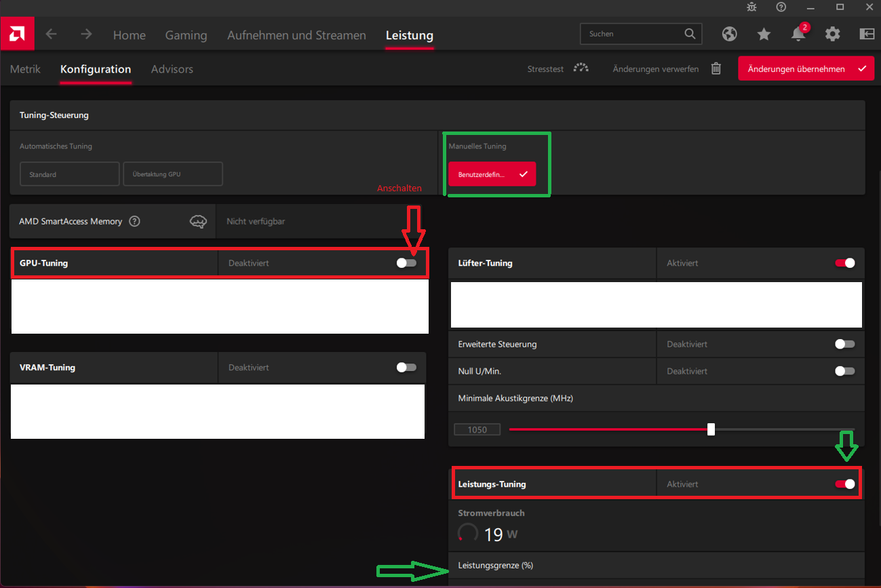Screen dimensions: 881x588
Task: Click the AMD logo icon
Action: [x=17, y=35]
